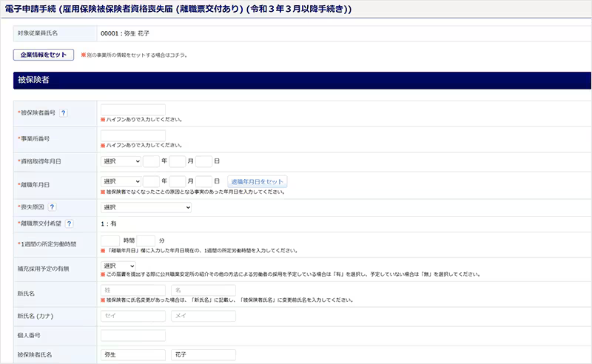Focus the 被保険者番号 input field
Viewport: 592px width, 364px height.
coord(133,110)
